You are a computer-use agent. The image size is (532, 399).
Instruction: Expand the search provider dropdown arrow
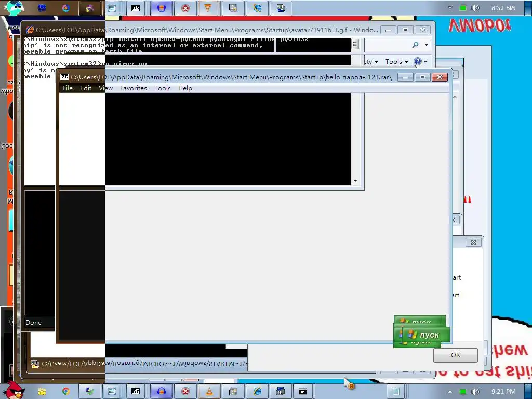coord(426,45)
